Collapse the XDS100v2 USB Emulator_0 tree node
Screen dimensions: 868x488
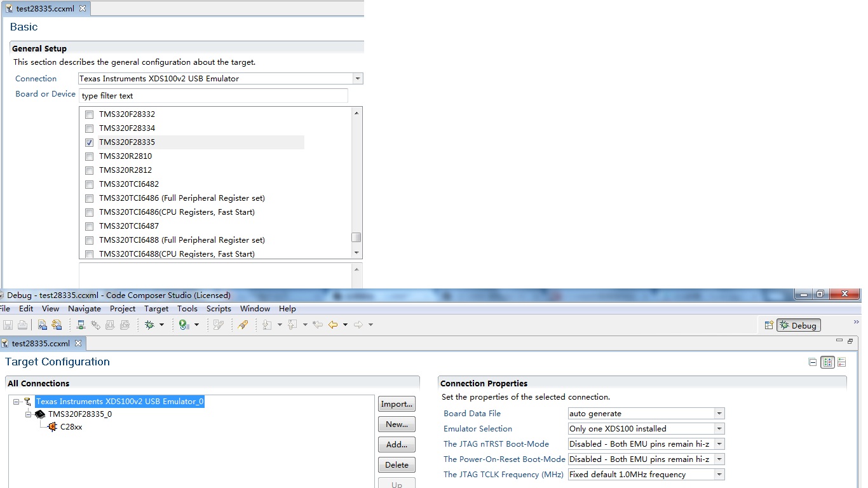[16, 402]
